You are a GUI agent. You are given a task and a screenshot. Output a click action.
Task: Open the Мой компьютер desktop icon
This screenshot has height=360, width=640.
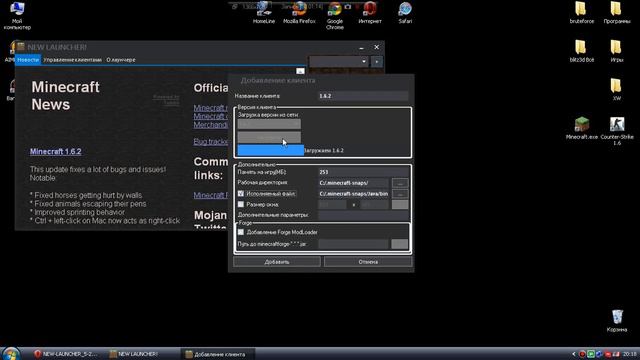17,16
